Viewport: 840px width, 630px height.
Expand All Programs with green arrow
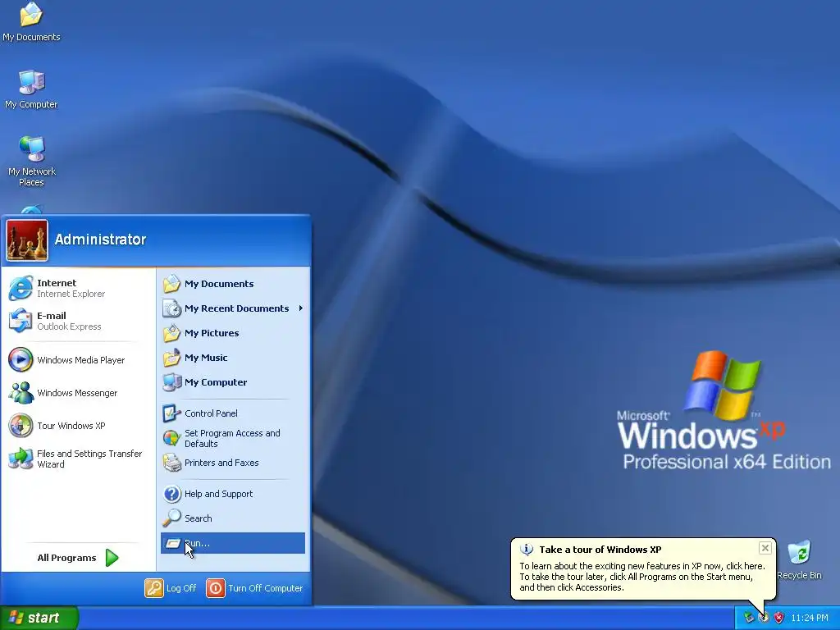point(78,558)
